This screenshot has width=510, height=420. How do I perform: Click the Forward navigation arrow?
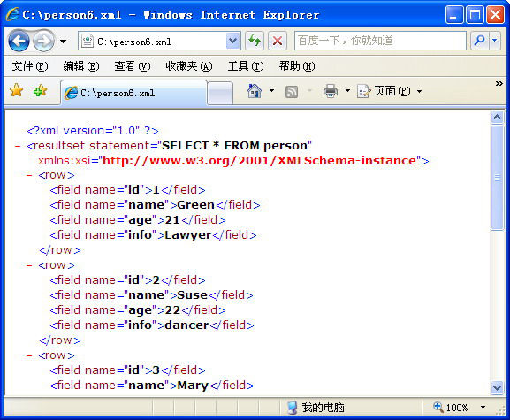[44, 41]
